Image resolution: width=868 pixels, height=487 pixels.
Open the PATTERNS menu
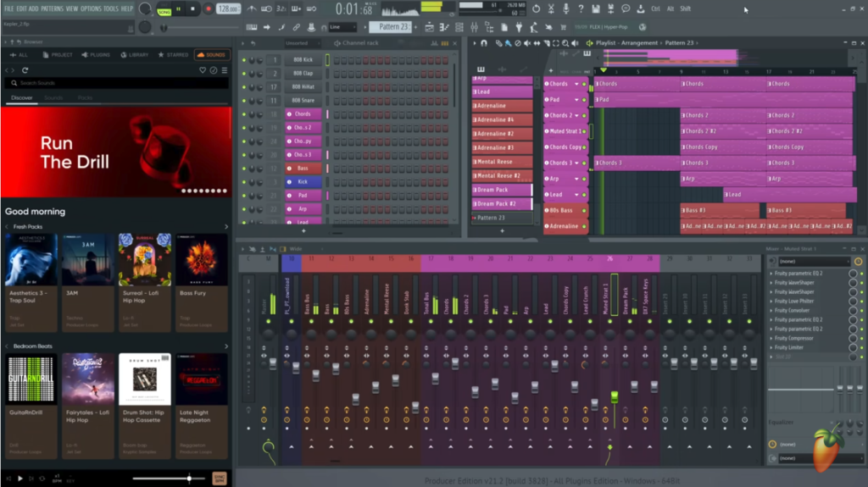[x=52, y=8]
